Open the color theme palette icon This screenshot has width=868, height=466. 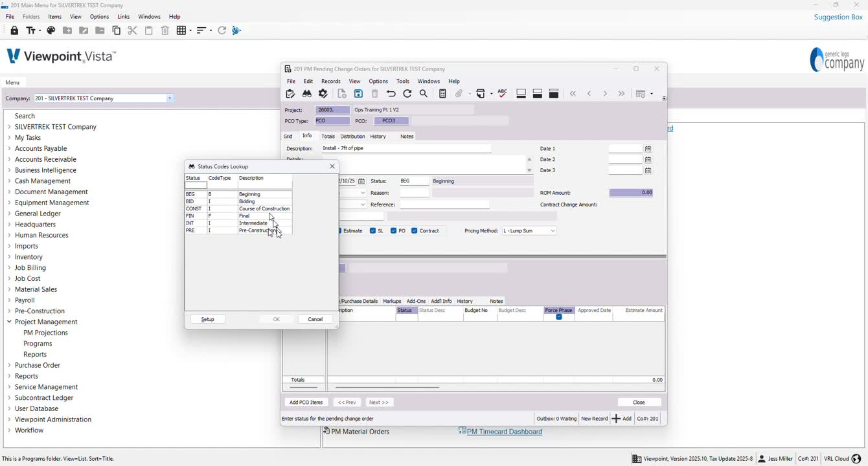click(x=51, y=30)
